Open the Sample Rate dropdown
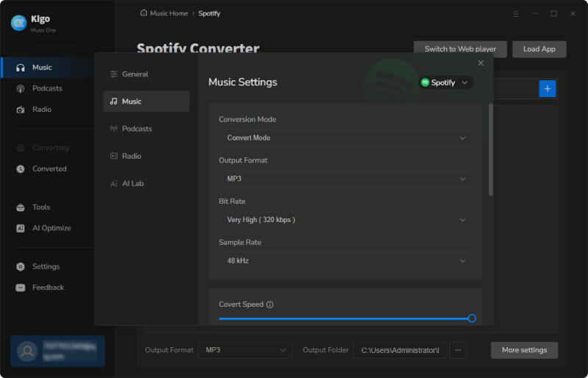This screenshot has height=378, width=588. (x=344, y=260)
